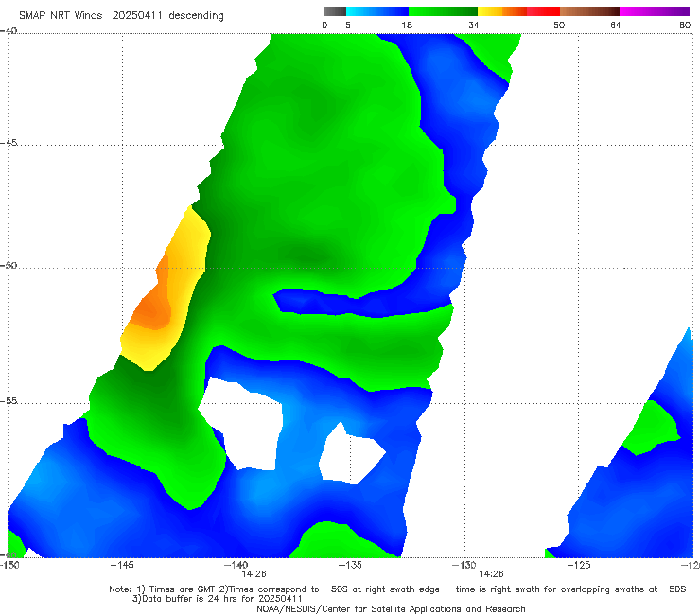Click the swath time label beneath "-140"

[x=254, y=574]
